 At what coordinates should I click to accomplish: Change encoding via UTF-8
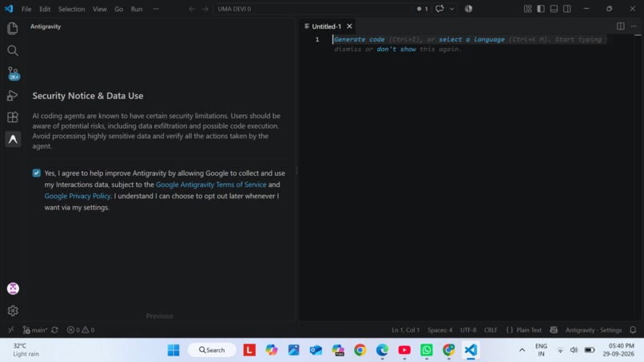(468, 330)
